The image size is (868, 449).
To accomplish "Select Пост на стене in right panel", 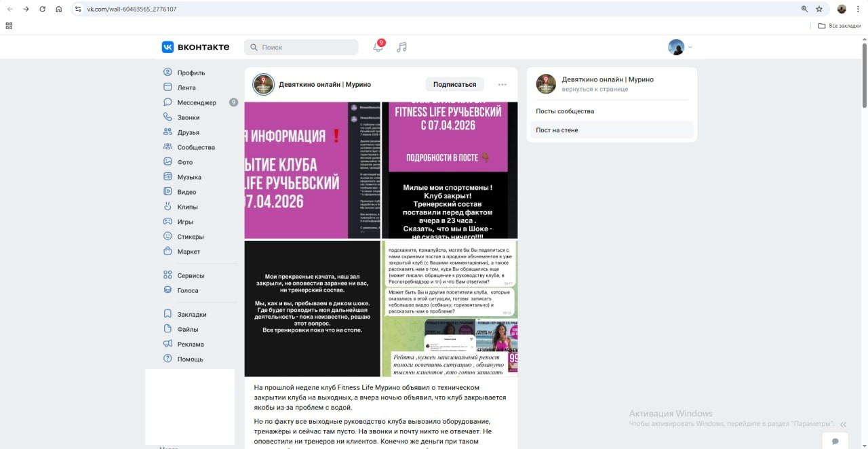I will (x=557, y=130).
